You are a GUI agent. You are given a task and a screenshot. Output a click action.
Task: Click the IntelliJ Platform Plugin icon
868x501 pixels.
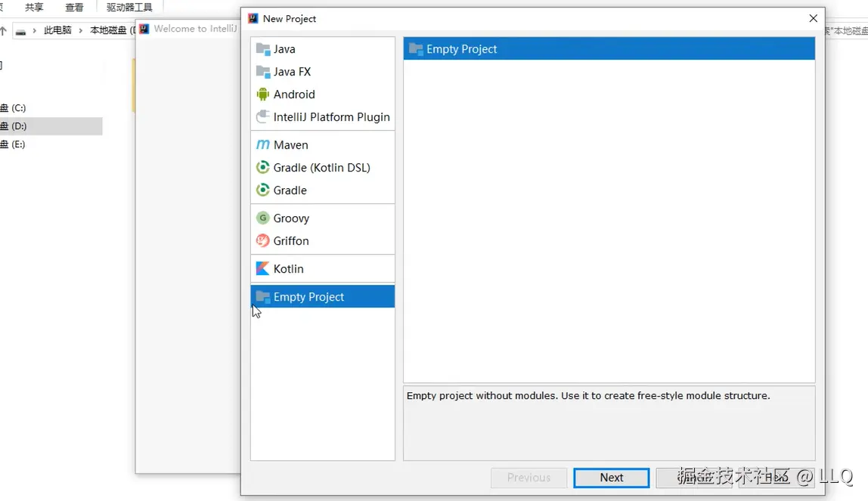[x=263, y=117]
